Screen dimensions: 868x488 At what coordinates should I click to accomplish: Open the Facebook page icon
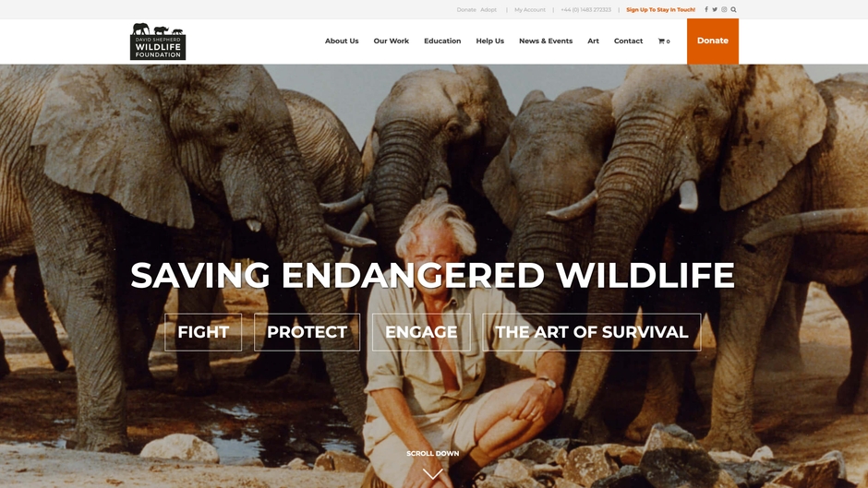click(x=705, y=9)
